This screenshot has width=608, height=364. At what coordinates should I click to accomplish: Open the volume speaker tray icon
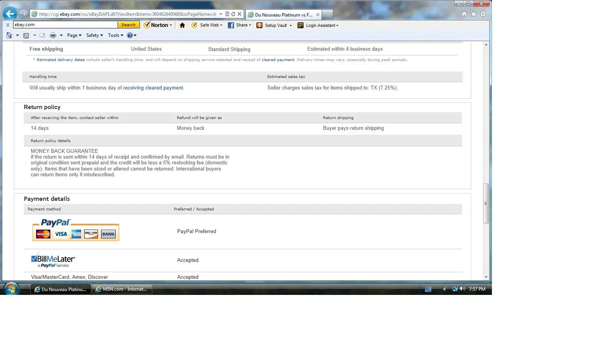tap(462, 289)
